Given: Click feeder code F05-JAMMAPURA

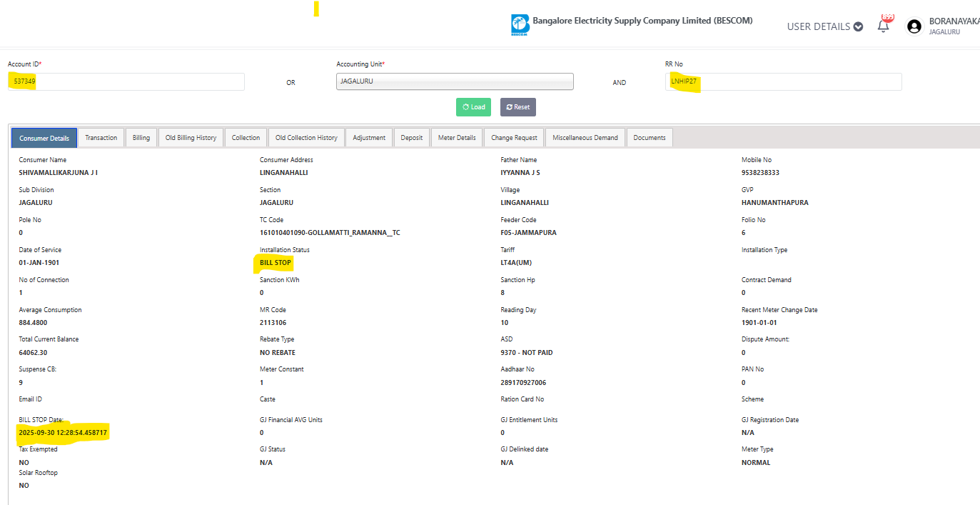Looking at the screenshot, I should 528,233.
